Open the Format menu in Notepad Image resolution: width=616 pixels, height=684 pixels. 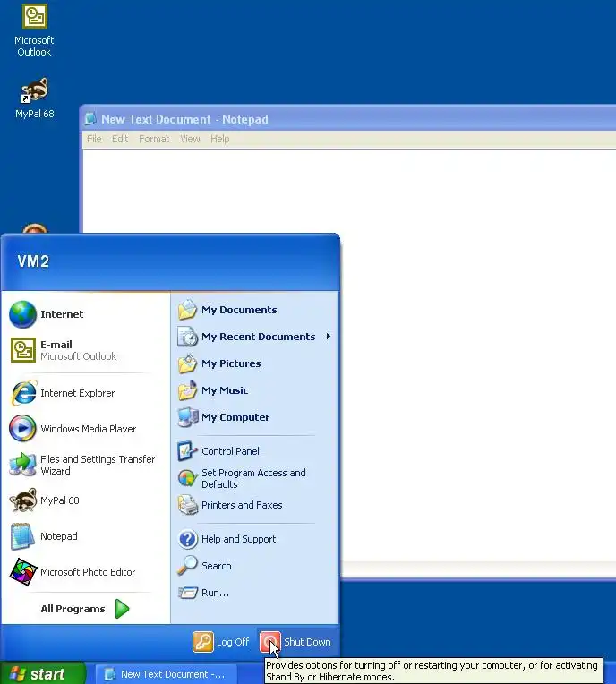(154, 139)
